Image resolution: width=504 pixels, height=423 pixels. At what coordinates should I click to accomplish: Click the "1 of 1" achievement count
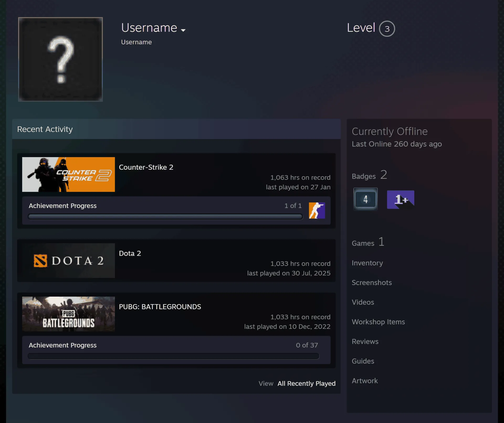tap(293, 206)
